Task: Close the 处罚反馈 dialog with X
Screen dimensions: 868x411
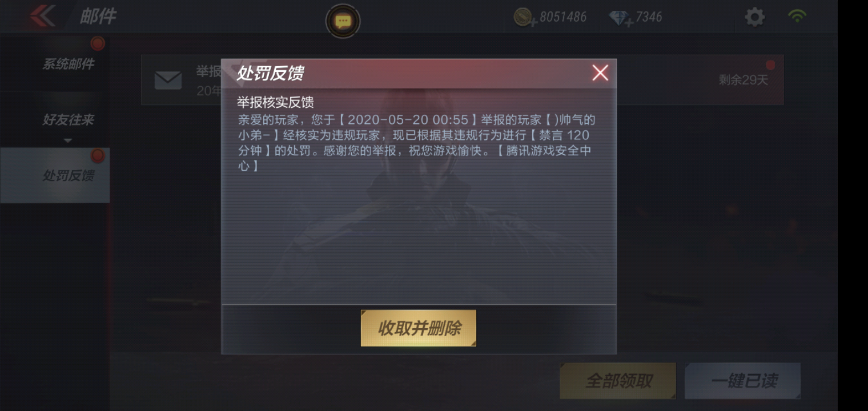Action: click(600, 72)
